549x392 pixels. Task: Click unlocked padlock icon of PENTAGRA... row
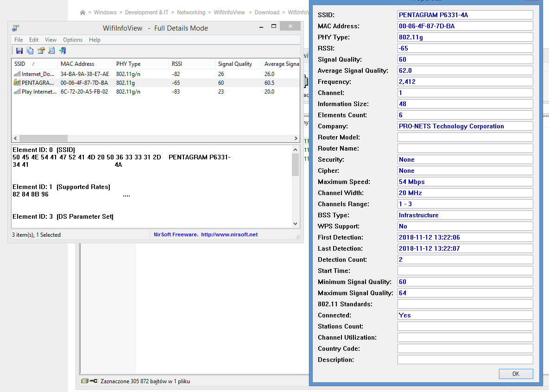17,82
